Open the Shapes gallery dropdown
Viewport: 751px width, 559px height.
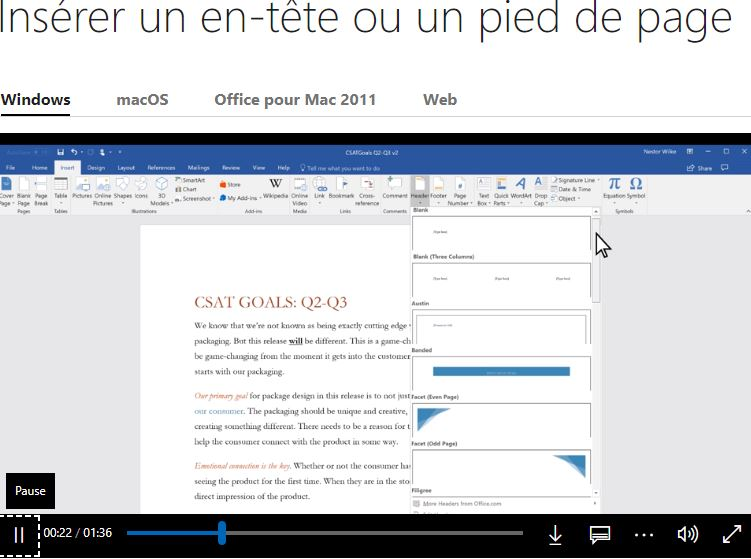click(x=123, y=190)
